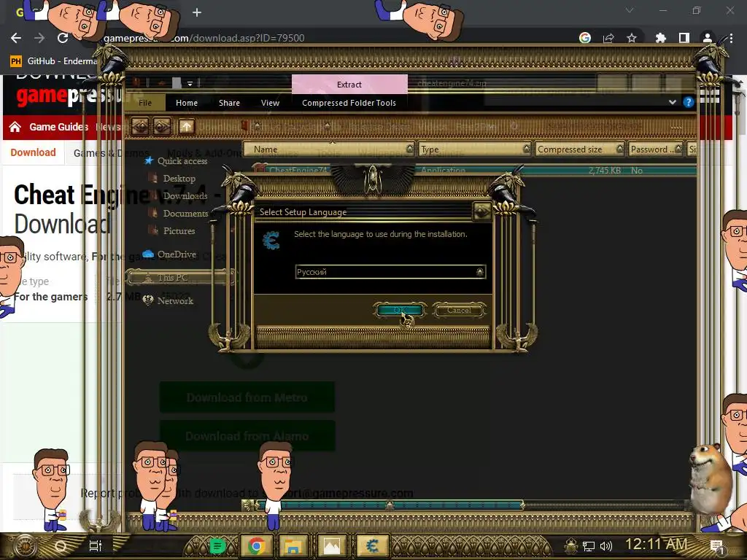
Task: Click OK in Select Setup Language dialog
Action: pos(400,310)
